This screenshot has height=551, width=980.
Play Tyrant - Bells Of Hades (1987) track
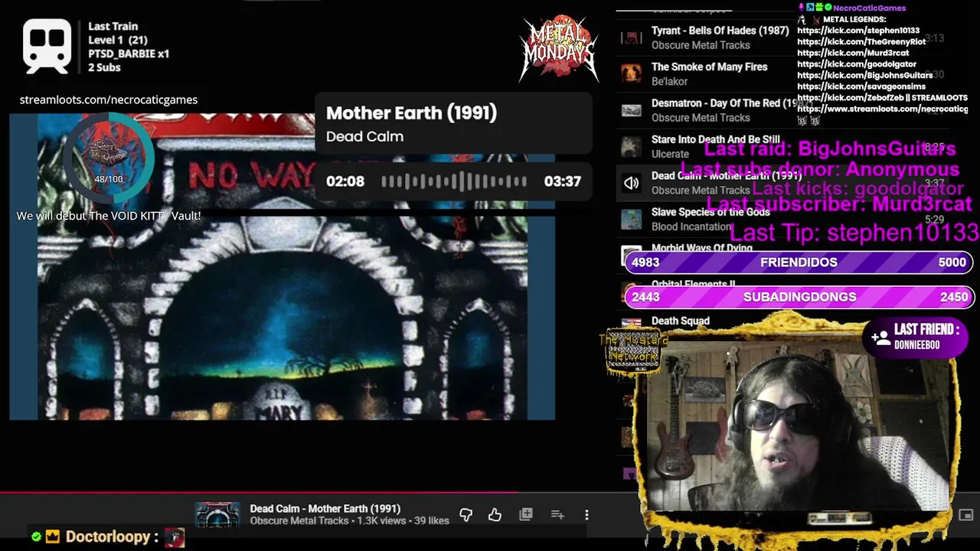pyautogui.click(x=720, y=31)
